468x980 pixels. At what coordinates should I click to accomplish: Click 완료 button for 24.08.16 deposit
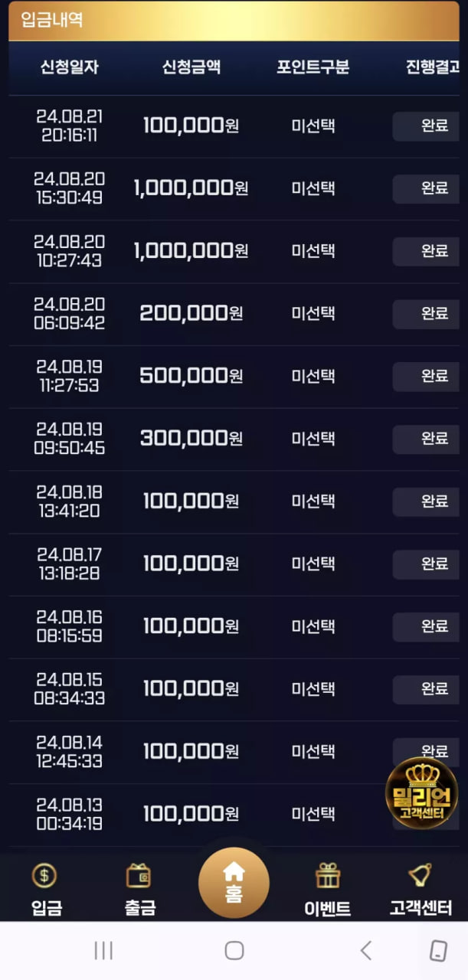(426, 627)
